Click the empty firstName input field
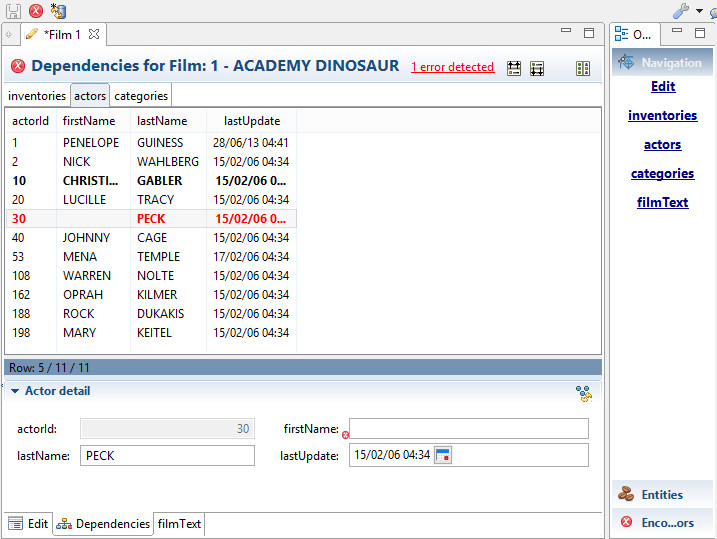 pyautogui.click(x=468, y=429)
